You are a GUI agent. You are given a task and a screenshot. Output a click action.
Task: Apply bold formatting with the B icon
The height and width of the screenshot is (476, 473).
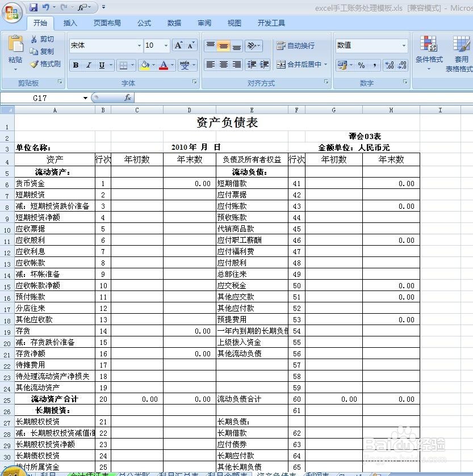[x=76, y=65]
